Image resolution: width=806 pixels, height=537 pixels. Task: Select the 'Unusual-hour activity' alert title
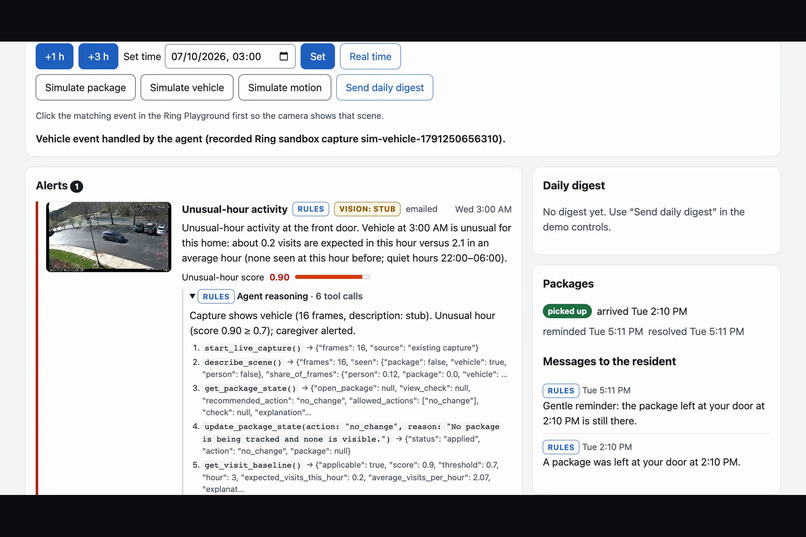pos(234,209)
